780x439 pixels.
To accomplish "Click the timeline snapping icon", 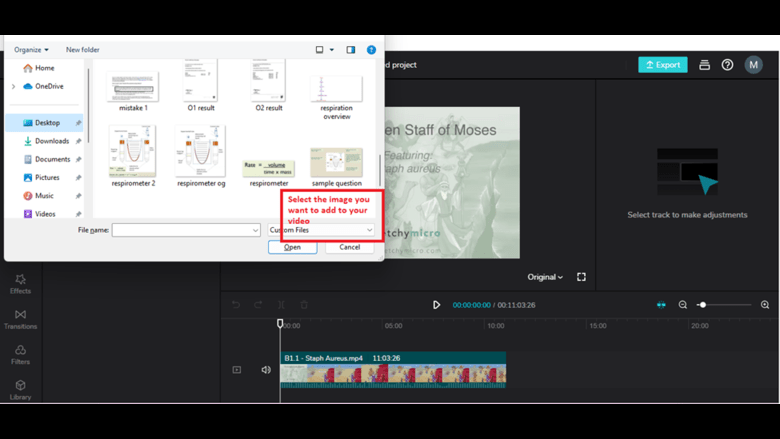I will click(661, 305).
